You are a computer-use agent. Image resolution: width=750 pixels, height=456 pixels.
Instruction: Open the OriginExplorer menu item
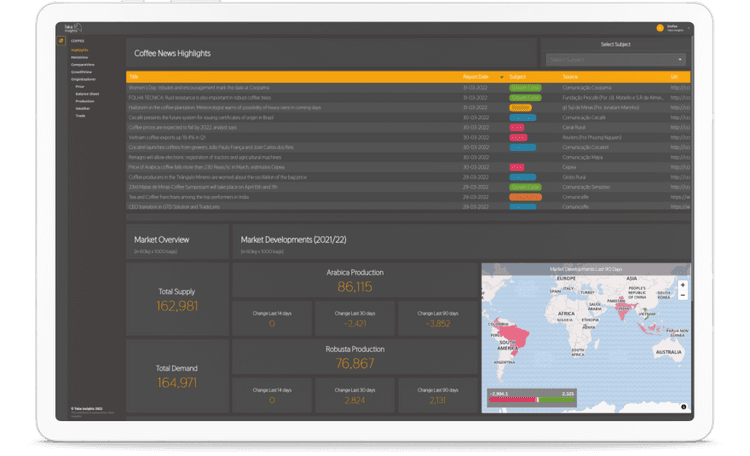pos(83,79)
